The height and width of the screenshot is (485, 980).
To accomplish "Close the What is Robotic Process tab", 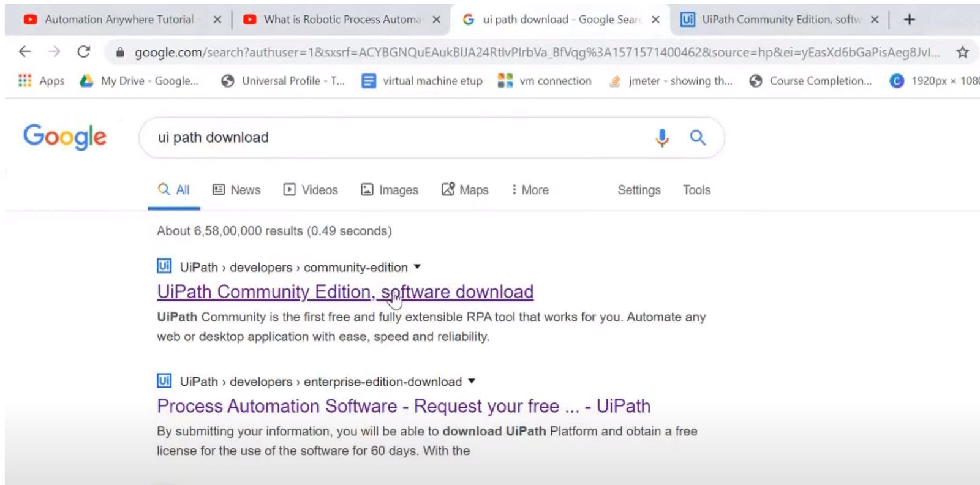I will (x=436, y=20).
